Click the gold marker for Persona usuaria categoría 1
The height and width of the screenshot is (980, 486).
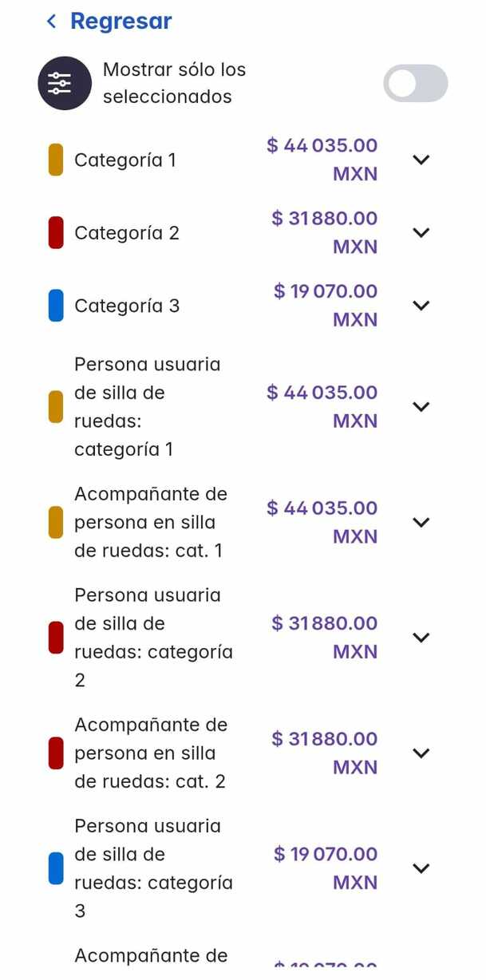tap(54, 406)
